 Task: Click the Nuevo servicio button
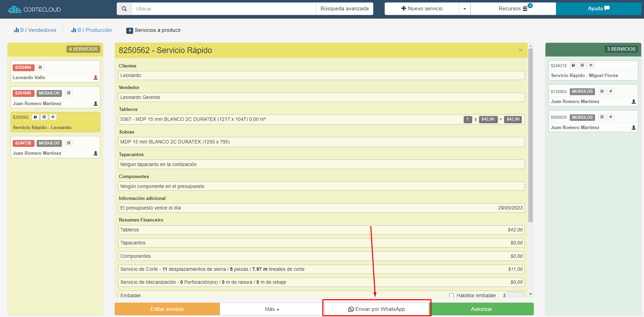pyautogui.click(x=422, y=9)
